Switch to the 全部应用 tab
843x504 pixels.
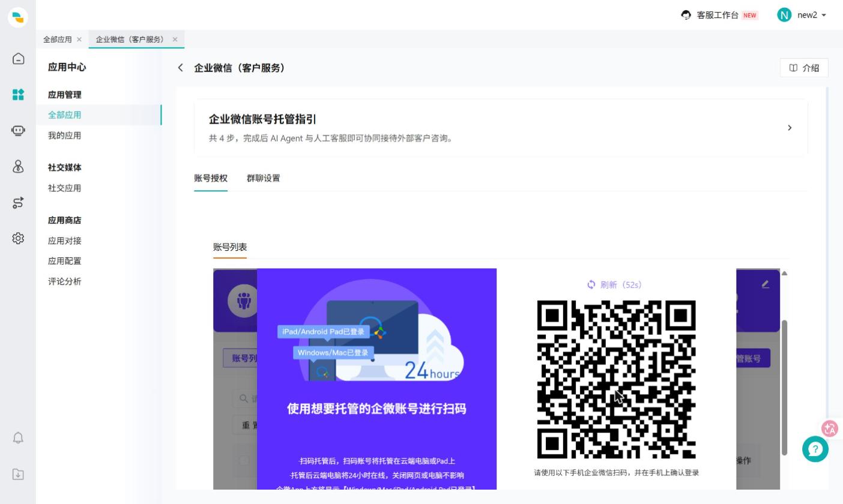pos(58,40)
